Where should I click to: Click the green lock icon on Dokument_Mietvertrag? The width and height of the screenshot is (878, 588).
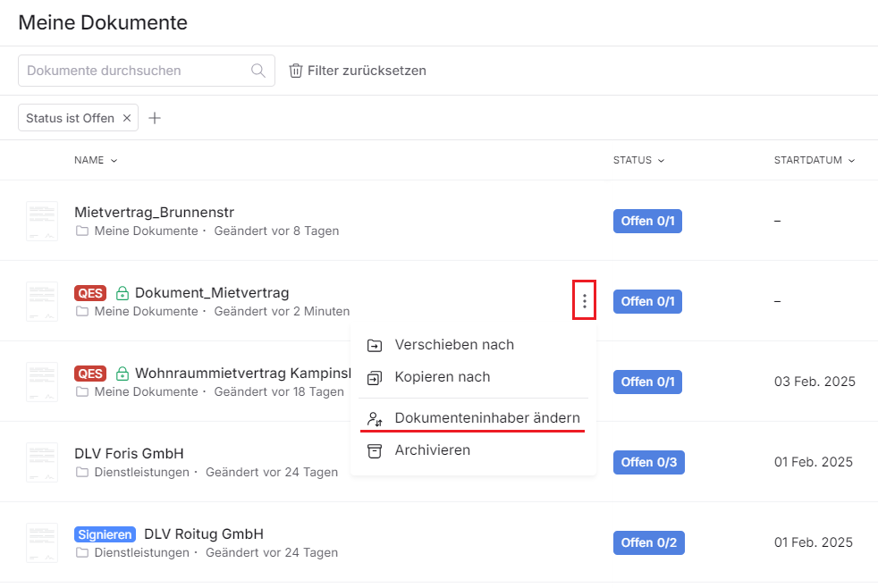pyautogui.click(x=122, y=293)
